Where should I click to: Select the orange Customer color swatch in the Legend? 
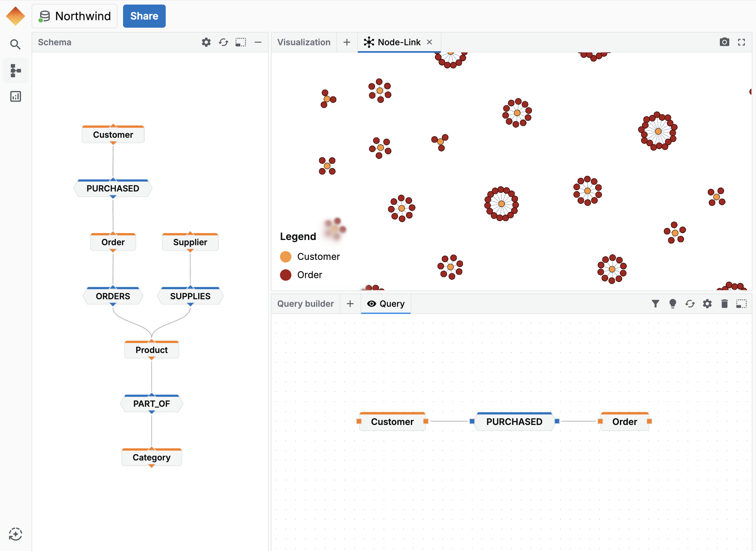286,257
